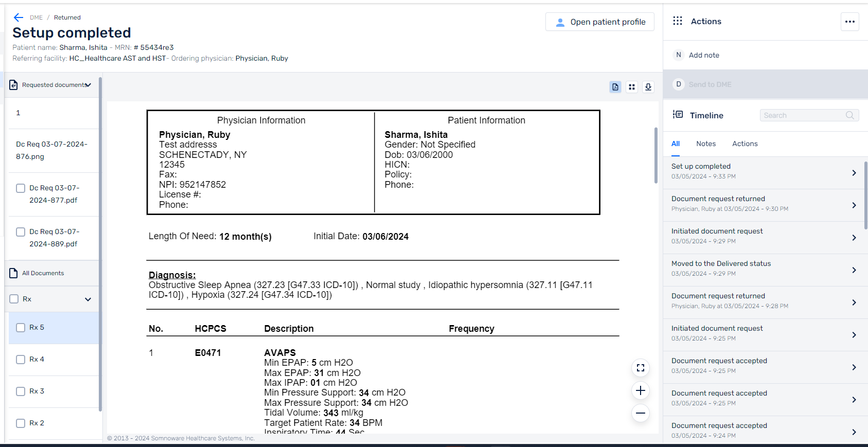The width and height of the screenshot is (868, 447).
Task: Zoom in with the plus icon
Action: click(641, 390)
